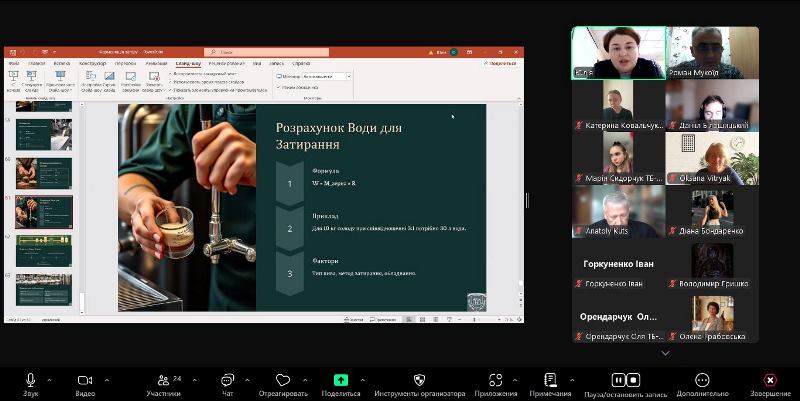Open the Приложения apps icon
The width and height of the screenshot is (800, 401).
click(x=495, y=380)
